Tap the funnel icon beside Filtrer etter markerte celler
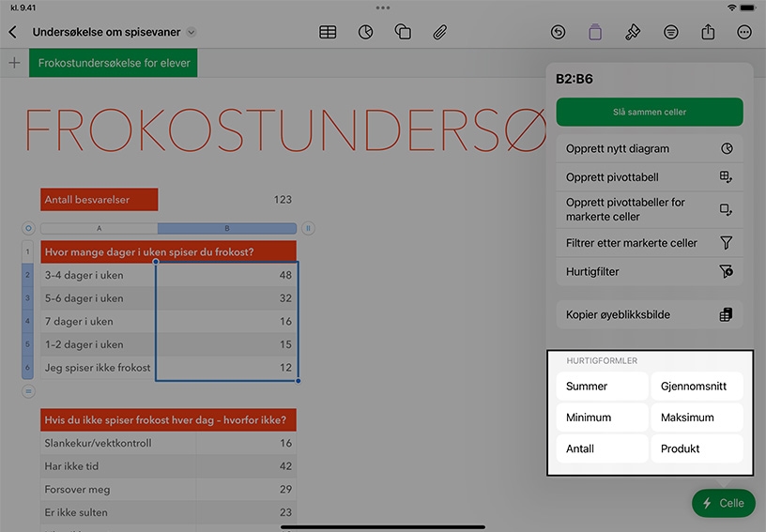Image resolution: width=766 pixels, height=532 pixels. click(727, 243)
